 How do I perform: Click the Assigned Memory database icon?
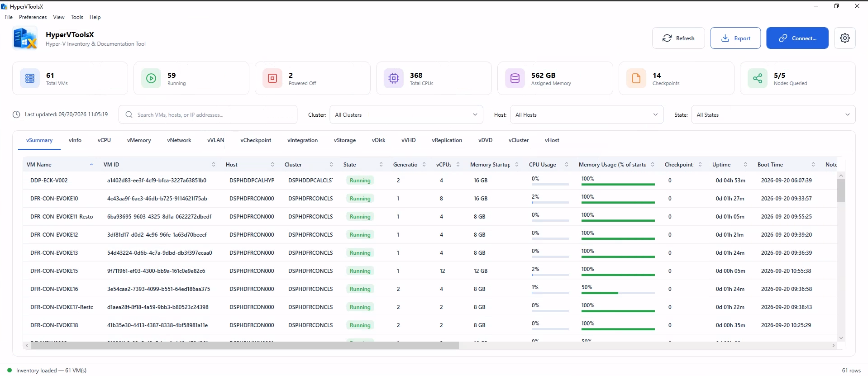[515, 78]
